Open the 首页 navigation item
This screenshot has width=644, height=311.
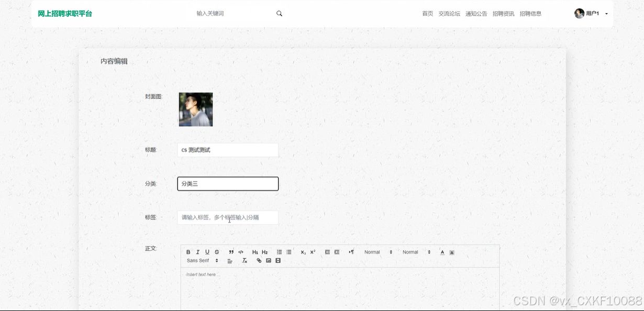point(428,14)
